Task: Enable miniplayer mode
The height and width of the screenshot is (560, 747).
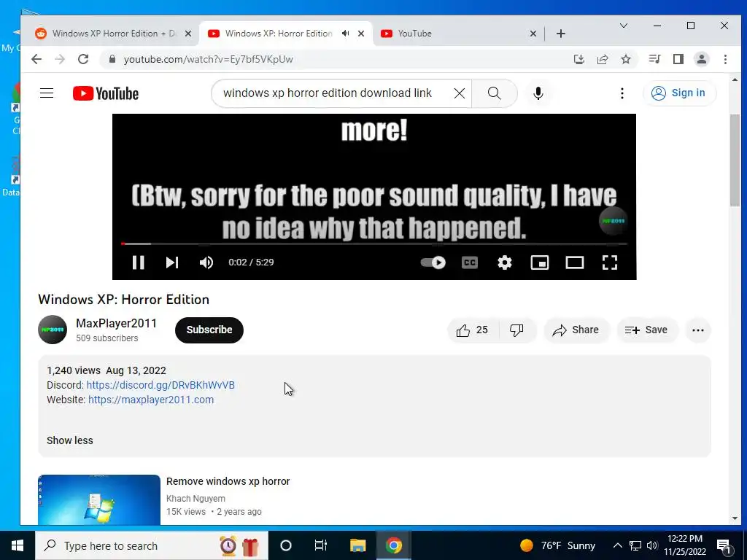Action: [540, 262]
